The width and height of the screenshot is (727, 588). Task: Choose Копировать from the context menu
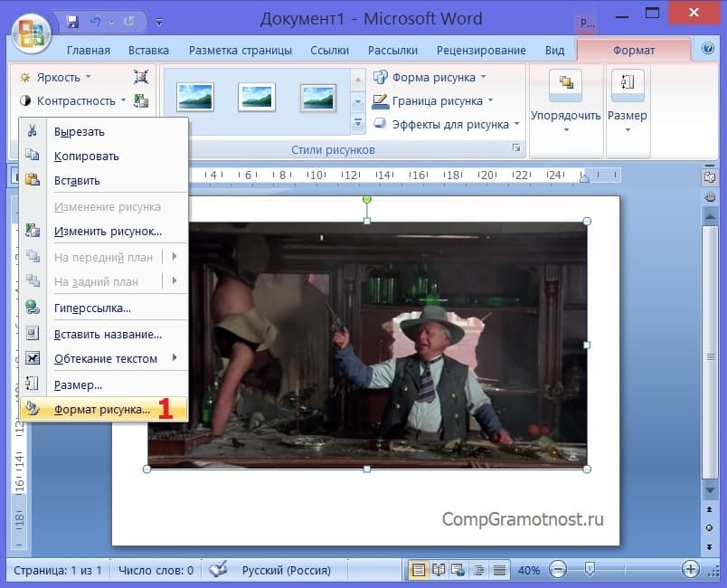pos(103,156)
